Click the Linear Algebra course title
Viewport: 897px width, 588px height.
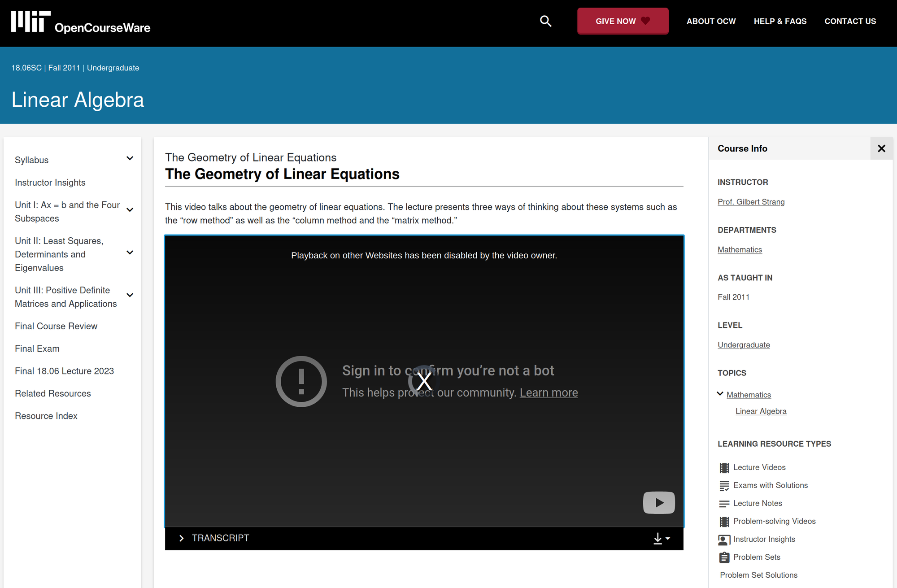point(78,100)
